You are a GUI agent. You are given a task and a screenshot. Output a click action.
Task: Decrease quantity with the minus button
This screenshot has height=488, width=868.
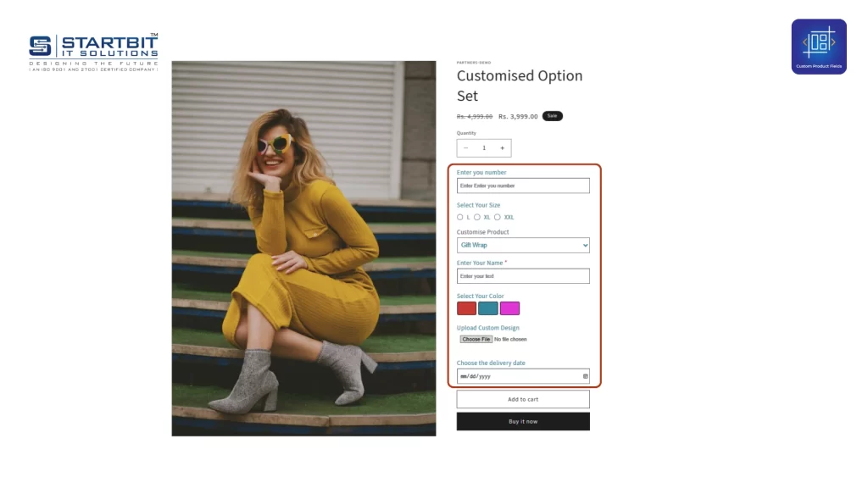[465, 148]
